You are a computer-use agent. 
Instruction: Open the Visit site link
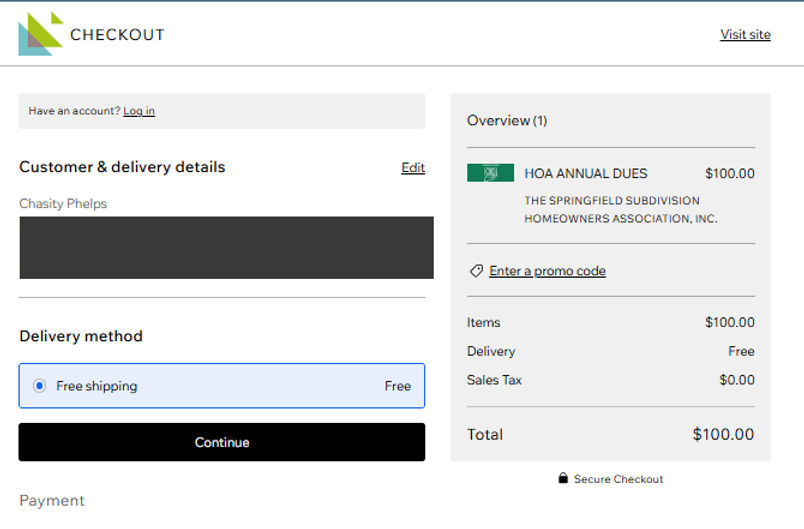click(745, 34)
